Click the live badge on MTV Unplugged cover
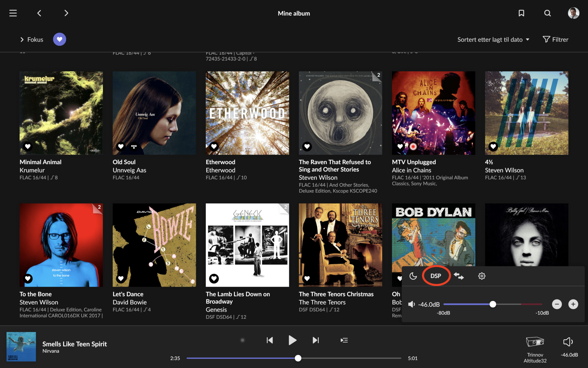 point(413,147)
